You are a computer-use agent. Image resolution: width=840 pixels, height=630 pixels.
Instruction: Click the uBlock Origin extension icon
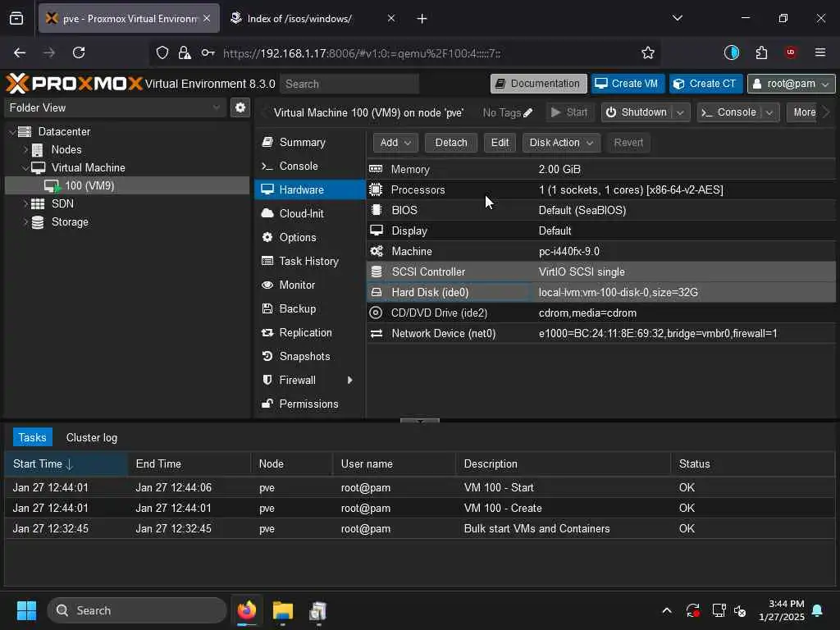tap(790, 52)
